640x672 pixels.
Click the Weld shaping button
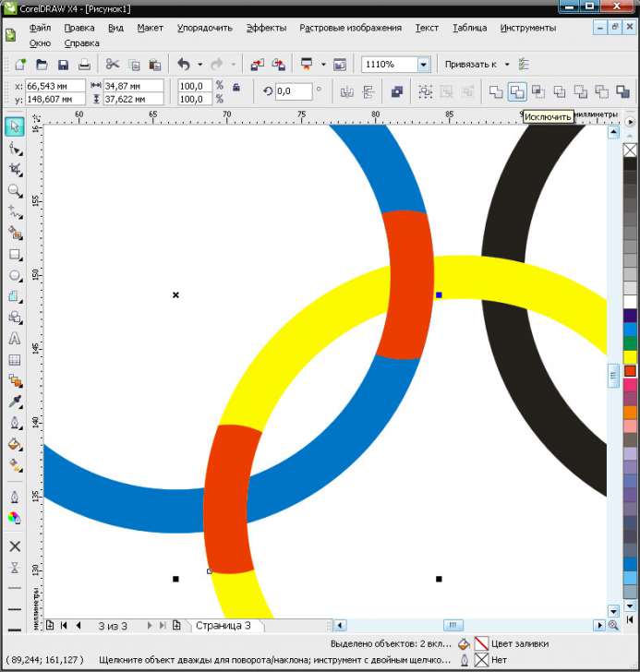point(496,91)
